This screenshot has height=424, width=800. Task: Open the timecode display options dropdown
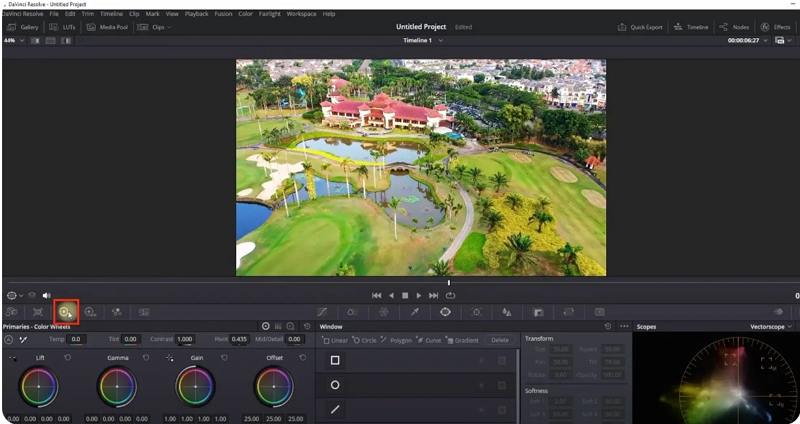point(765,40)
